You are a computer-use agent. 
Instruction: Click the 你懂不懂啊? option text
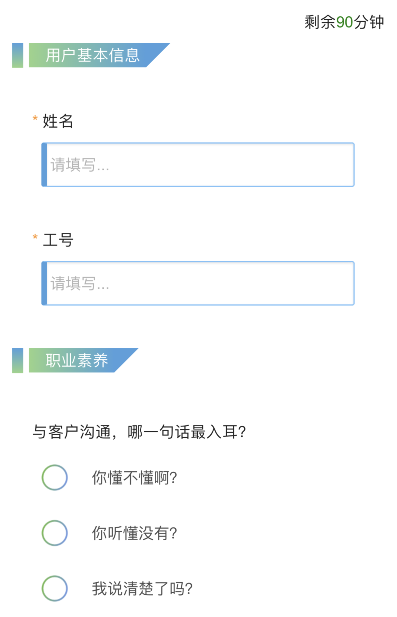(x=135, y=478)
